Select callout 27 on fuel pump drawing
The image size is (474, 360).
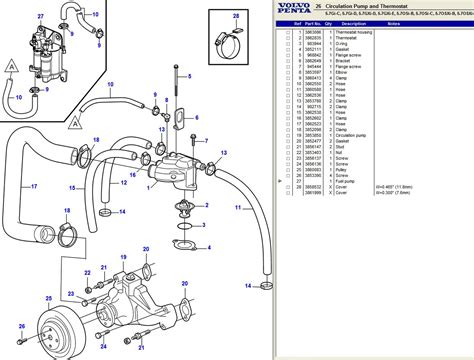pyautogui.click(x=41, y=16)
